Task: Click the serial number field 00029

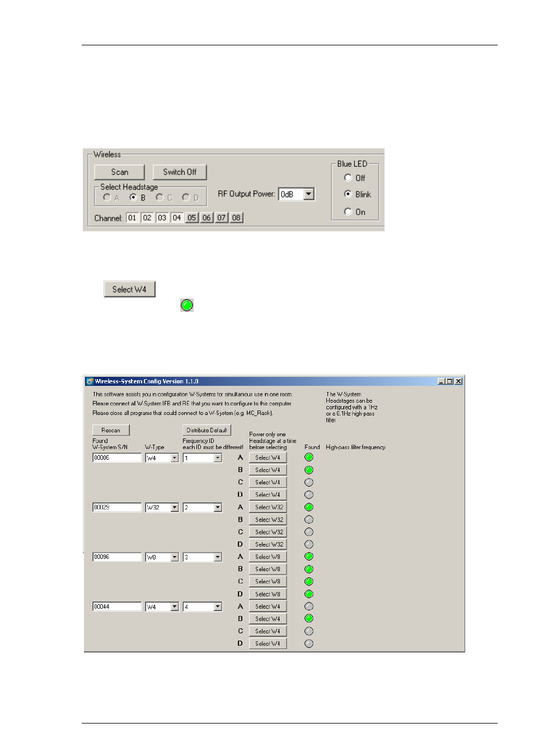Action: [117, 507]
